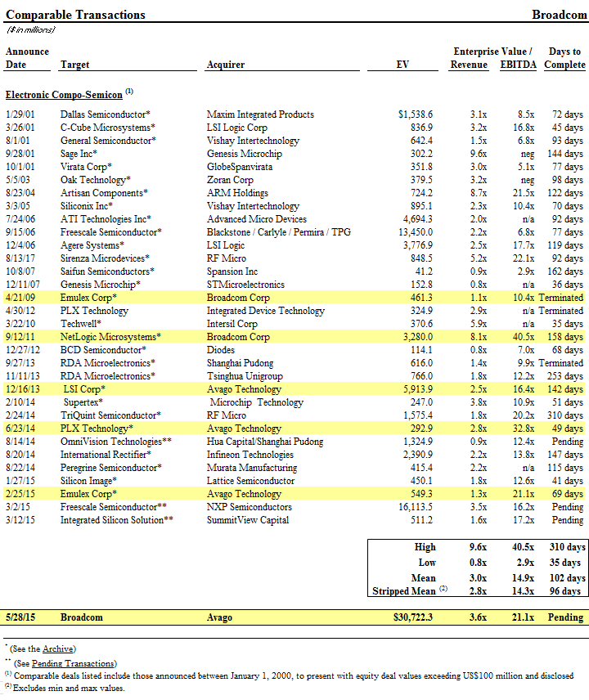Click Siliconix Inc target name
589x700 pixels.
(87, 206)
